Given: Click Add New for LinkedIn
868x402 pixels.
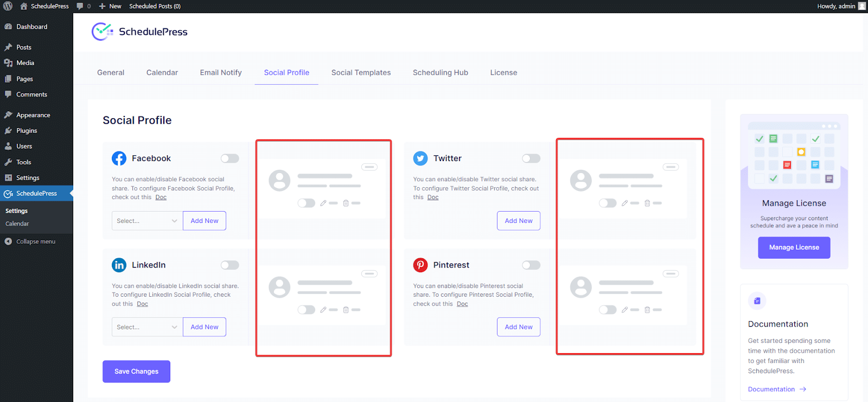Looking at the screenshot, I should pyautogui.click(x=205, y=327).
